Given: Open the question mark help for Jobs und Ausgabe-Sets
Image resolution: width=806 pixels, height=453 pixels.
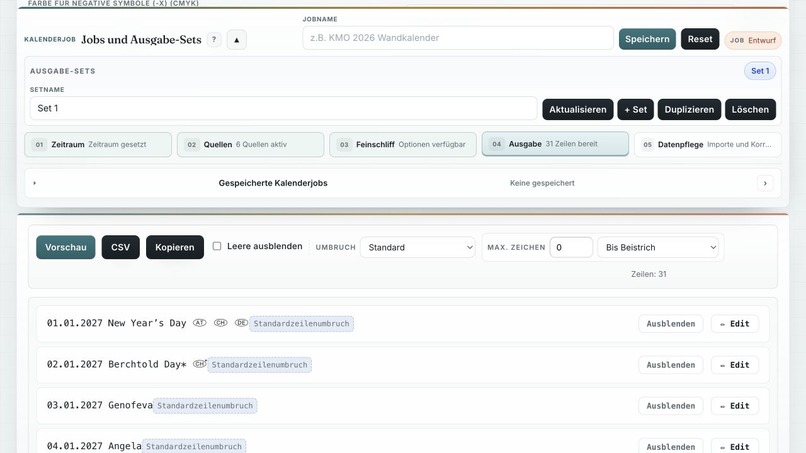Looking at the screenshot, I should click(214, 40).
